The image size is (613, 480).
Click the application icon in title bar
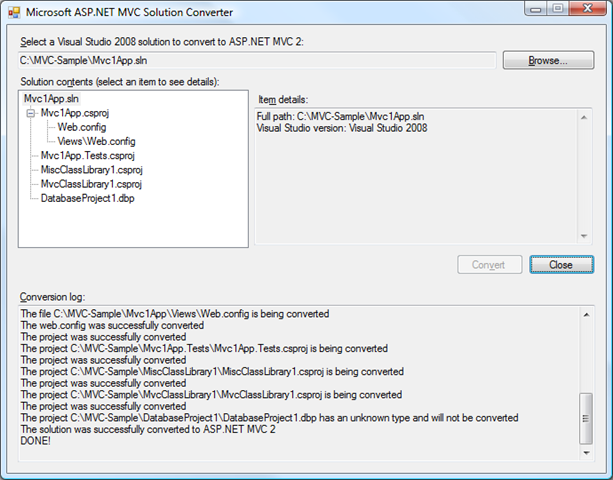coord(14,12)
